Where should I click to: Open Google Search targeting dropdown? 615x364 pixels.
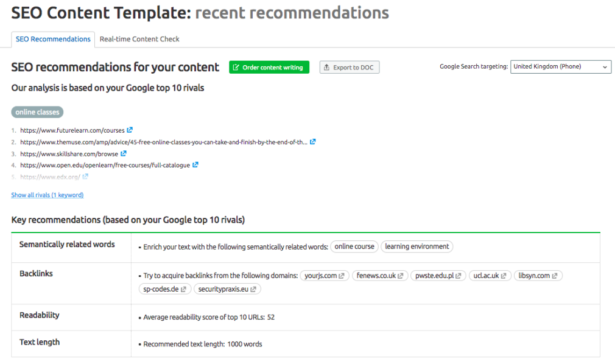(561, 67)
